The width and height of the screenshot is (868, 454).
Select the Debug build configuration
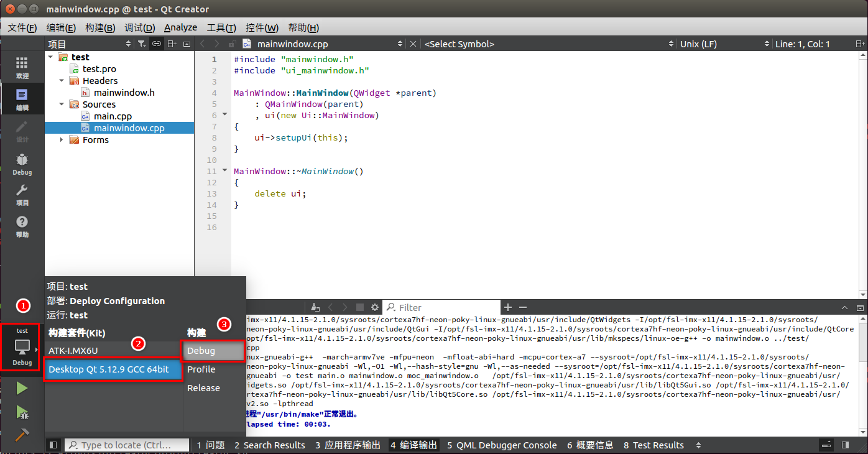pos(212,351)
